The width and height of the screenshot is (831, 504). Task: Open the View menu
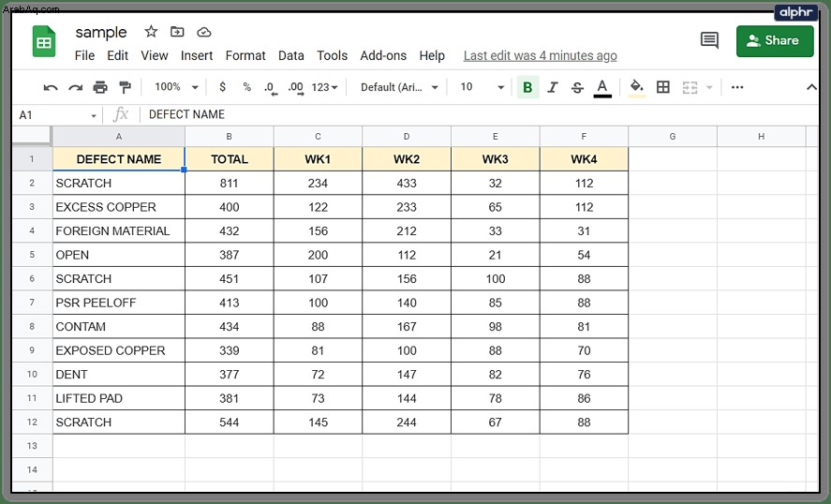(155, 55)
